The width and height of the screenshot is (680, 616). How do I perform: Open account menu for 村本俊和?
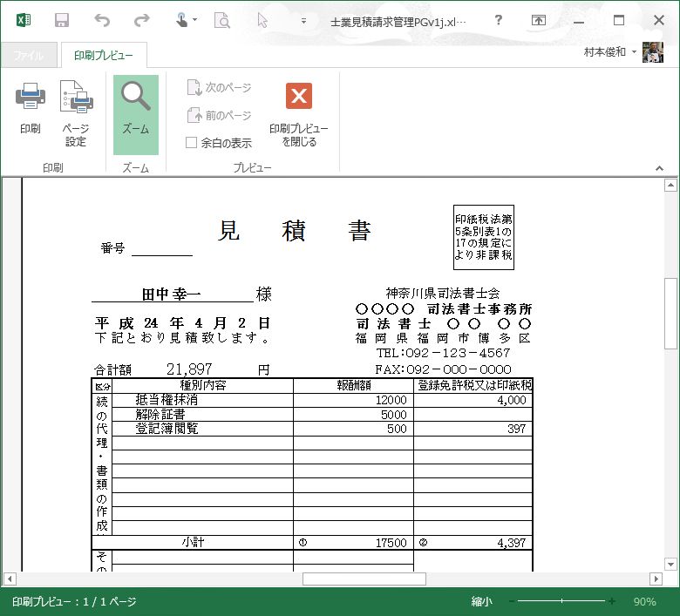(x=610, y=52)
